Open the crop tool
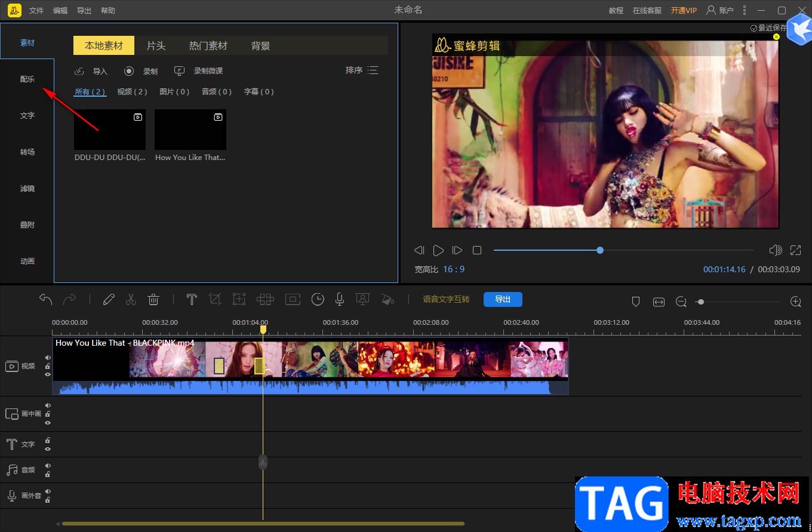 pos(215,299)
